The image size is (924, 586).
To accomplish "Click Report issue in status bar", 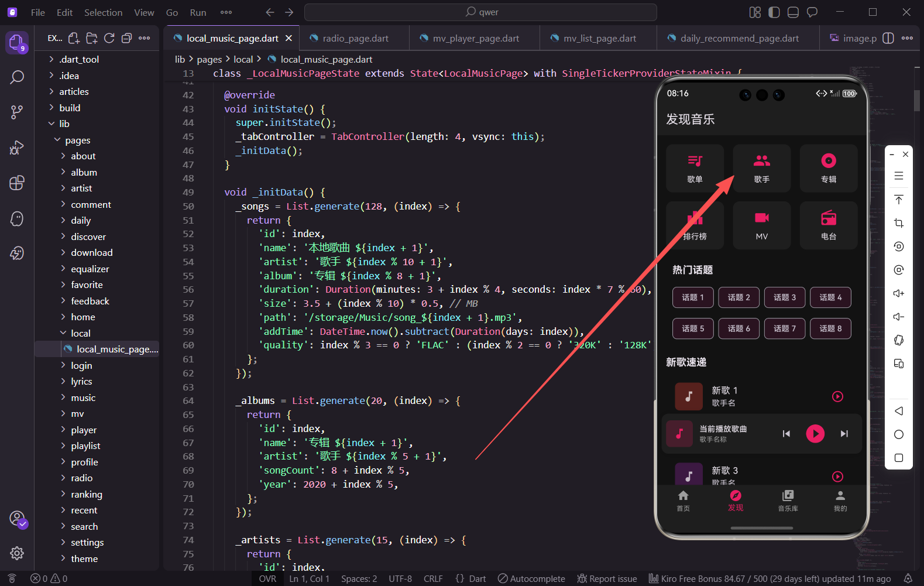I will [607, 578].
